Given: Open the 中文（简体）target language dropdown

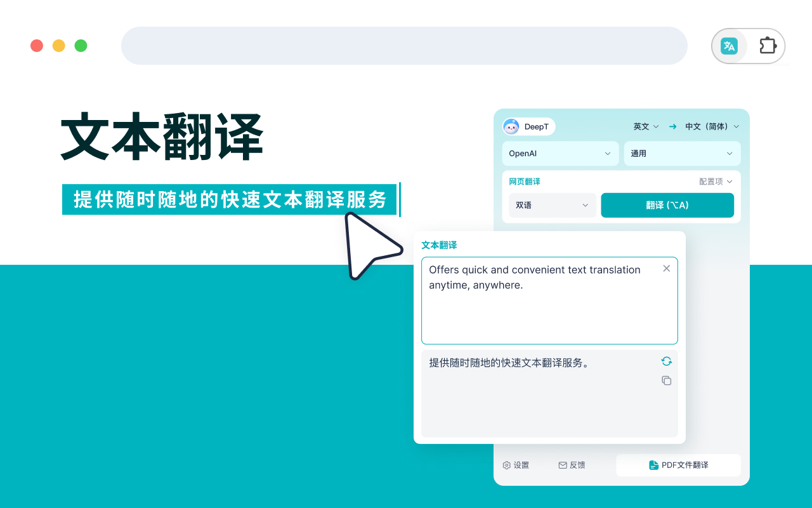Looking at the screenshot, I should [x=710, y=126].
